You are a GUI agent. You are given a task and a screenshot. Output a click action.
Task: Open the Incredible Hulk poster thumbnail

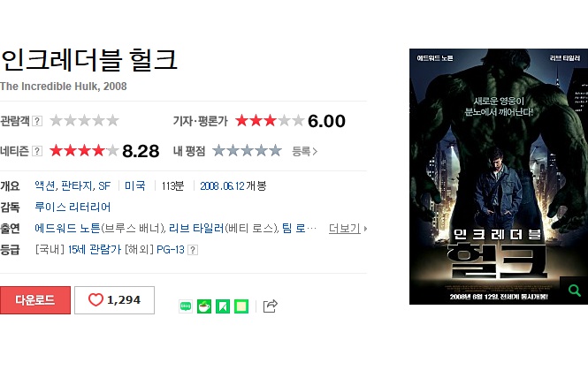pos(499,177)
